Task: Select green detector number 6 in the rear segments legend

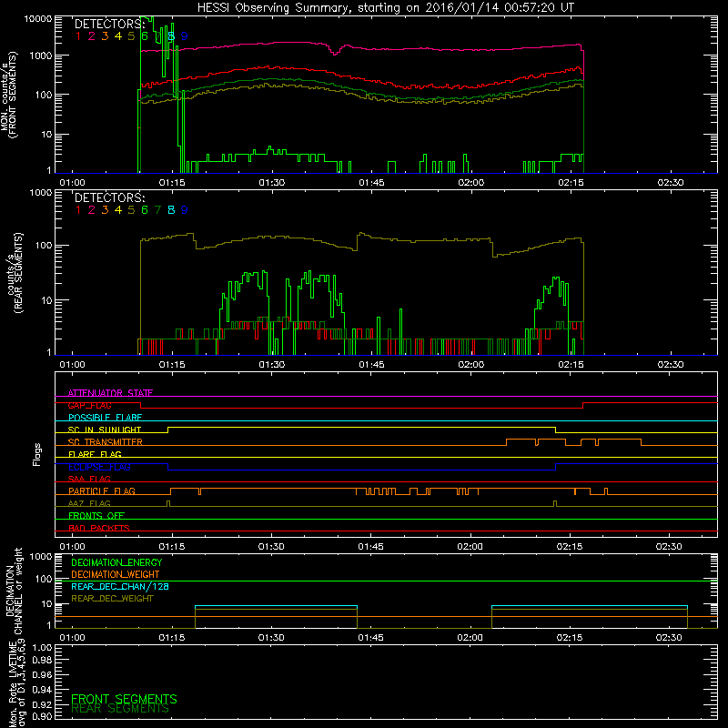Action: pos(145,210)
